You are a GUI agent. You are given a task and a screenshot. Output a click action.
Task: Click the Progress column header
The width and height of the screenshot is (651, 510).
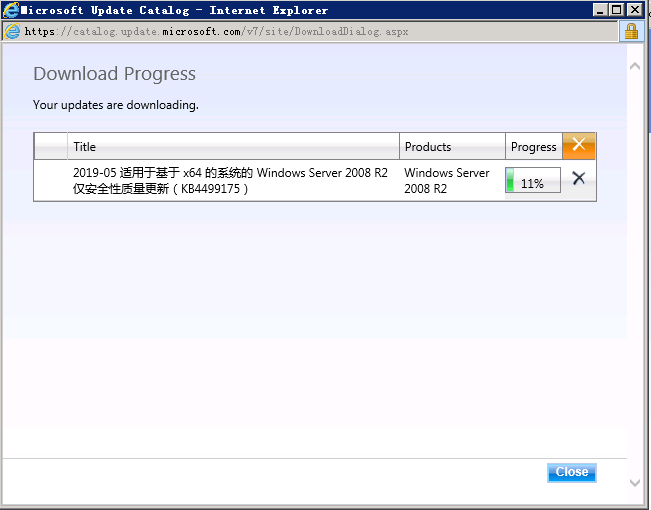click(x=533, y=147)
